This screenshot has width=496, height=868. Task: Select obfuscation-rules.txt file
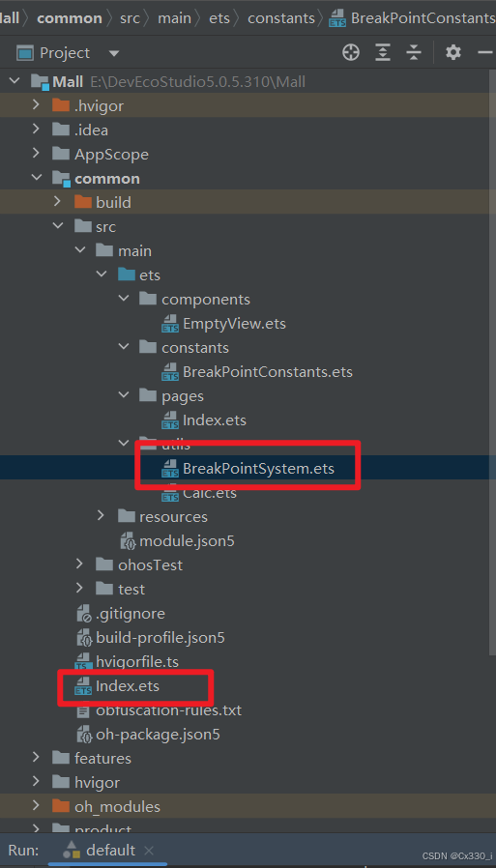pyautogui.click(x=169, y=710)
